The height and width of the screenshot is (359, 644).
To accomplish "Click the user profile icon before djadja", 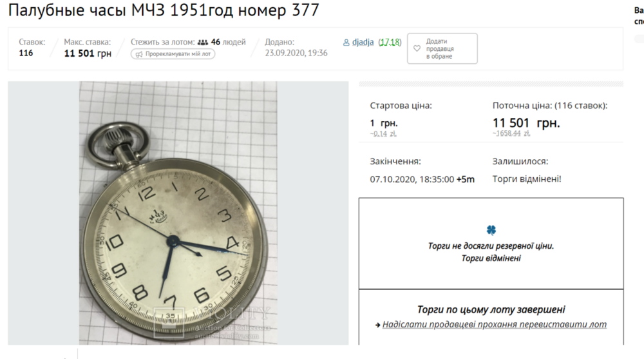I will tap(346, 43).
